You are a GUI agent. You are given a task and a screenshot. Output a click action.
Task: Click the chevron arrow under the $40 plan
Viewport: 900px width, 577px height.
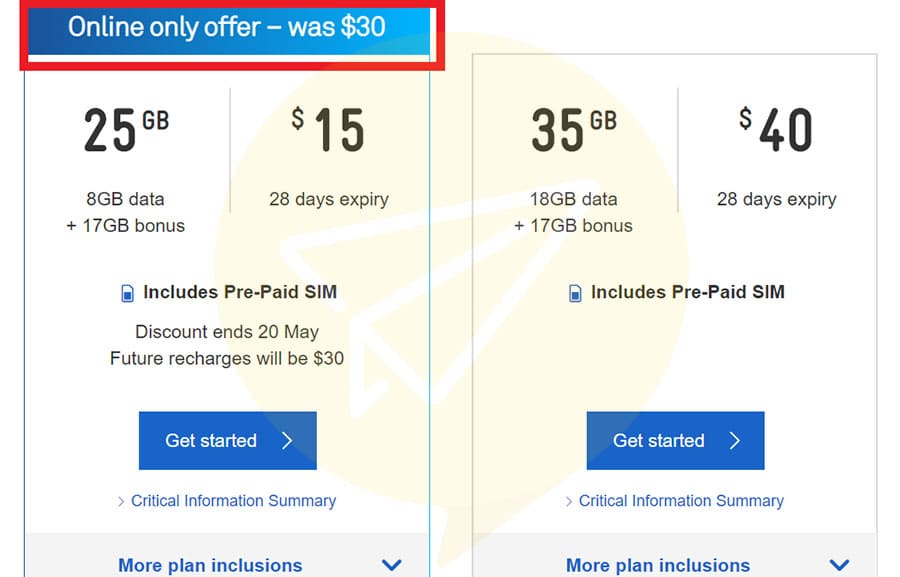839,565
